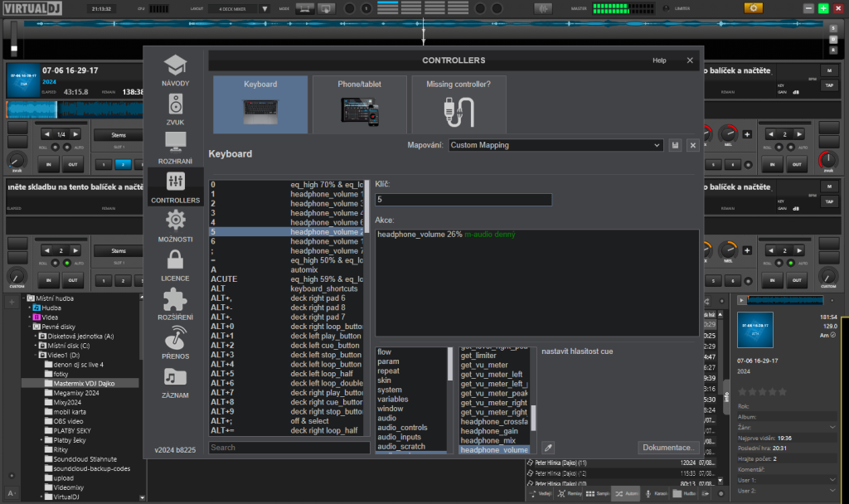
Task: Open the Návody tutorials section
Action: tap(175, 70)
